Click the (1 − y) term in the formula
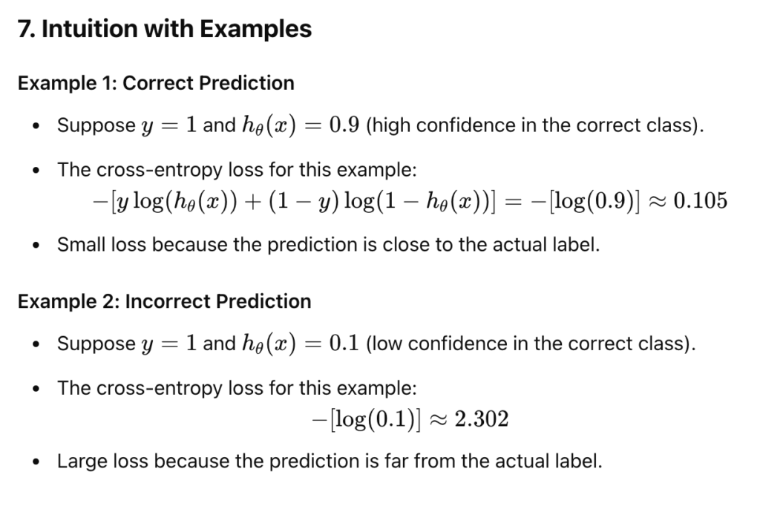 (x=304, y=200)
